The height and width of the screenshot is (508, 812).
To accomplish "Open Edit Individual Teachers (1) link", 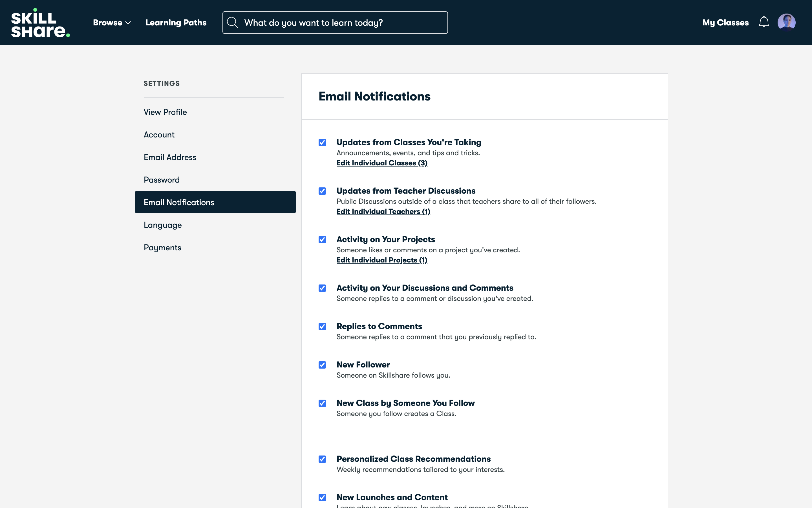I will (383, 211).
